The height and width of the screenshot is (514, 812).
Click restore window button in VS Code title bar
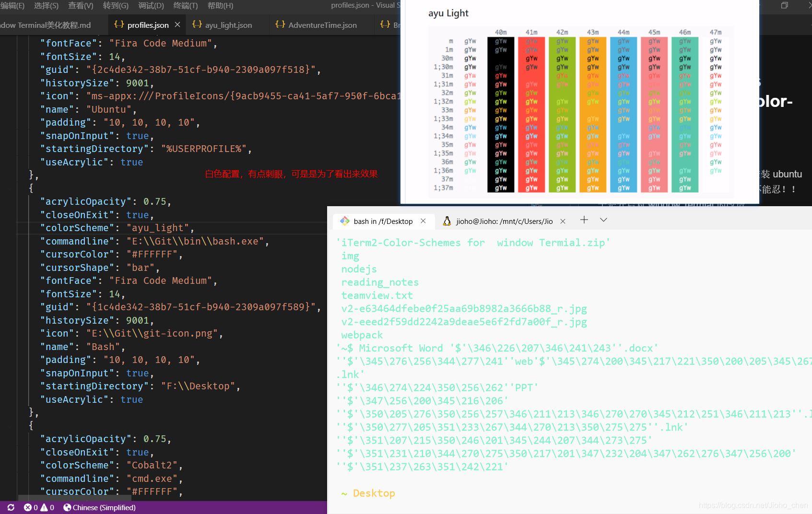point(785,5)
